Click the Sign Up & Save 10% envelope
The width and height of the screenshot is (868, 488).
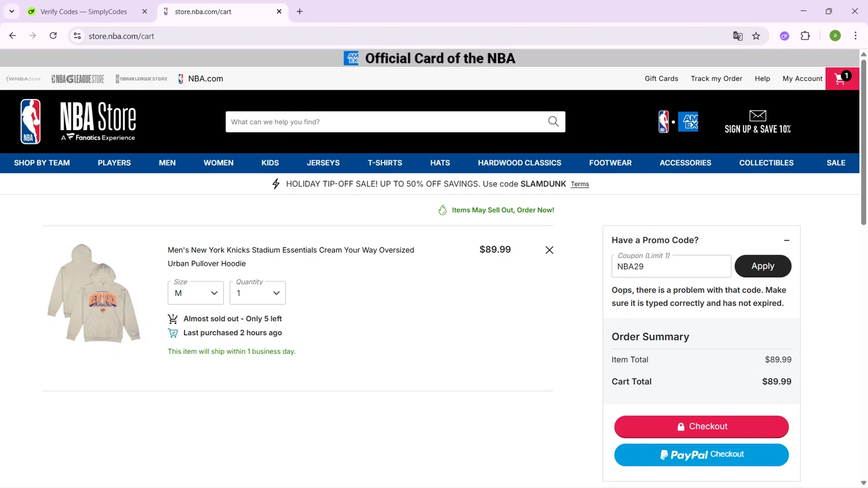[x=757, y=116]
